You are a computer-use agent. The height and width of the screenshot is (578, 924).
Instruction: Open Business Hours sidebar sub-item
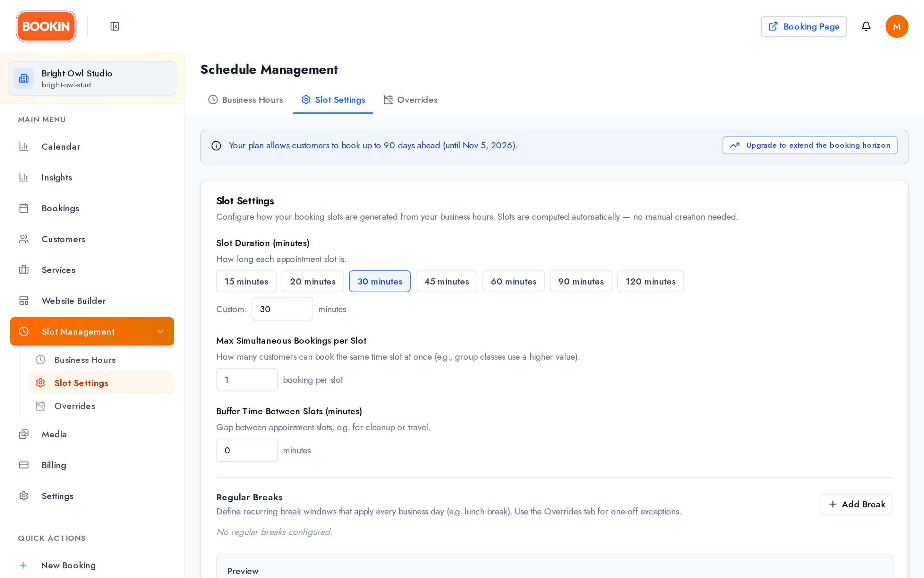tap(101, 360)
